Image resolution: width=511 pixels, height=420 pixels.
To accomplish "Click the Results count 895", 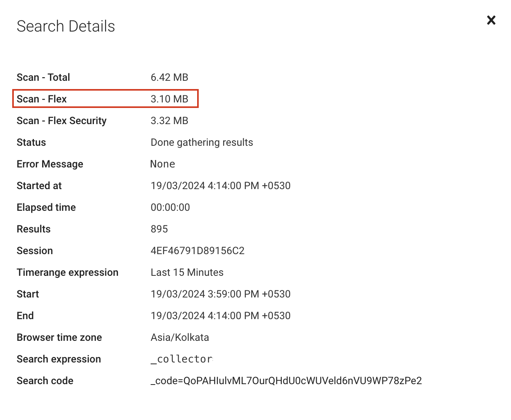I will pos(159,229).
